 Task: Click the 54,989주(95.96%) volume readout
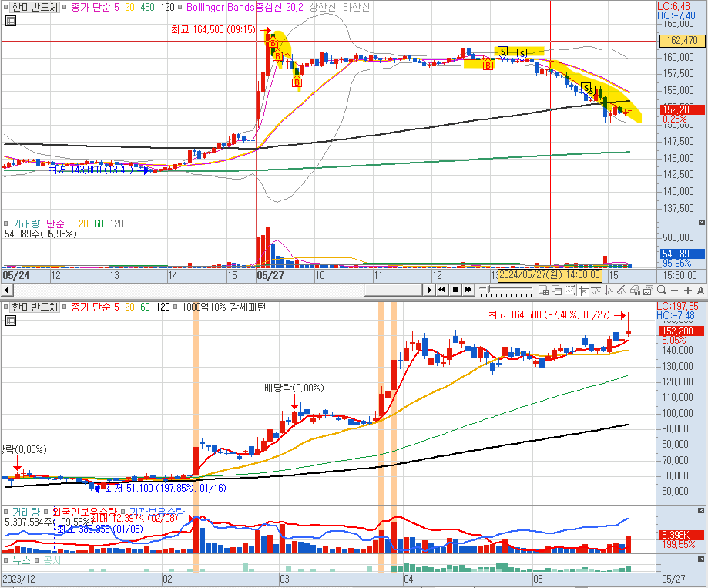[41, 234]
